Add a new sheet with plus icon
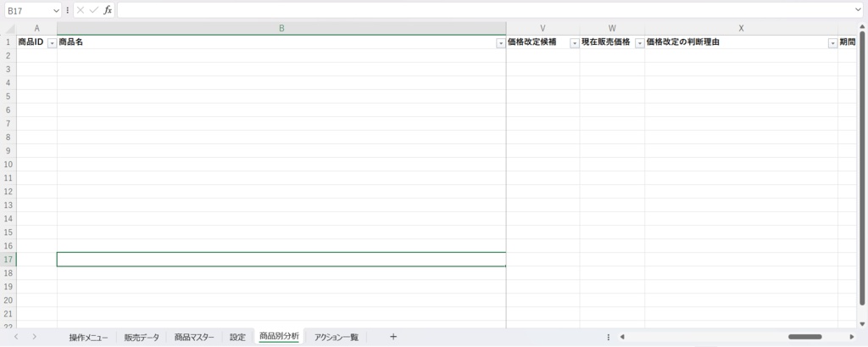 393,337
